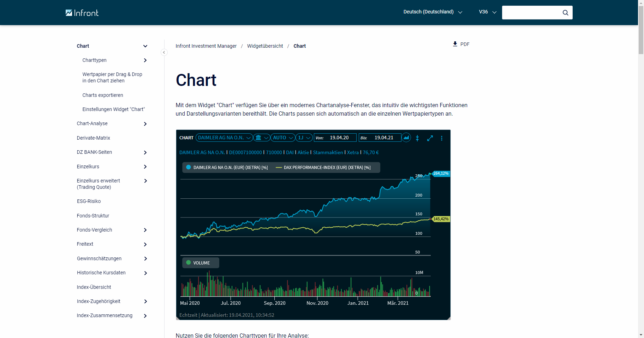Go to Widgetübersicht breadcrumb link
Viewport: 644px width, 338px height.
[265, 46]
